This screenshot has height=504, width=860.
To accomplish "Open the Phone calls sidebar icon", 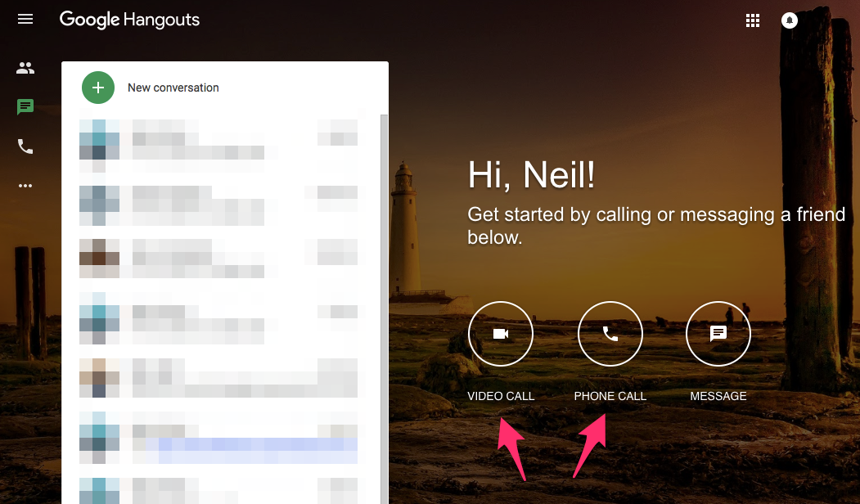I will (x=25, y=146).
